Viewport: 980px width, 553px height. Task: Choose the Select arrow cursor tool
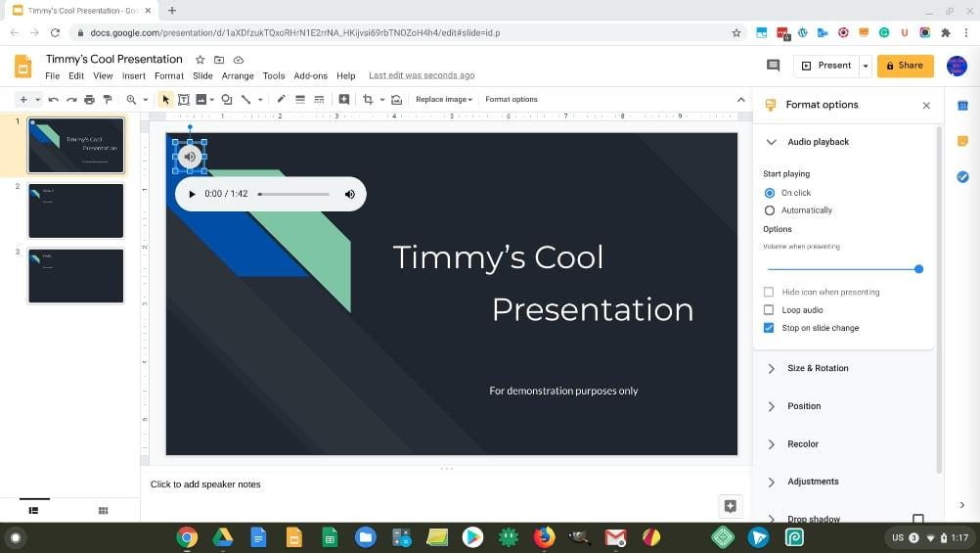(165, 100)
